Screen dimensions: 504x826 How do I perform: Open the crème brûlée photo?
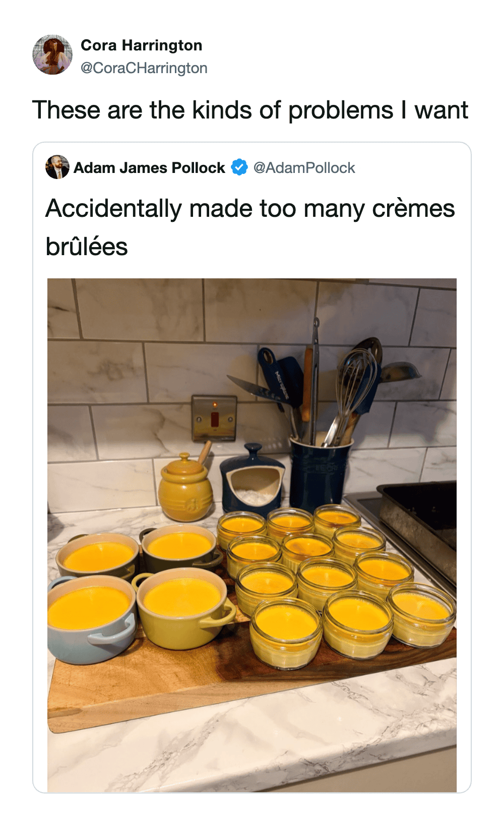point(252,535)
